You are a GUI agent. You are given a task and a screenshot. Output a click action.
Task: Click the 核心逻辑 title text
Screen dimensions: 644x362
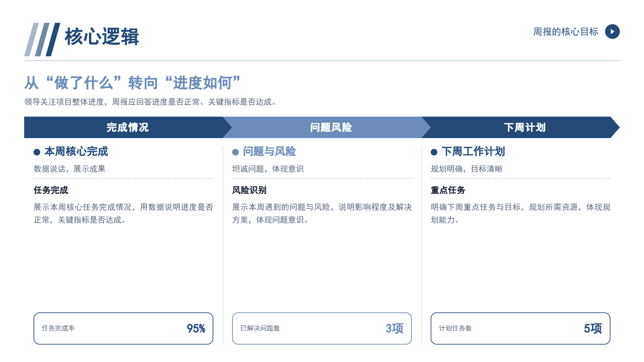click(102, 37)
